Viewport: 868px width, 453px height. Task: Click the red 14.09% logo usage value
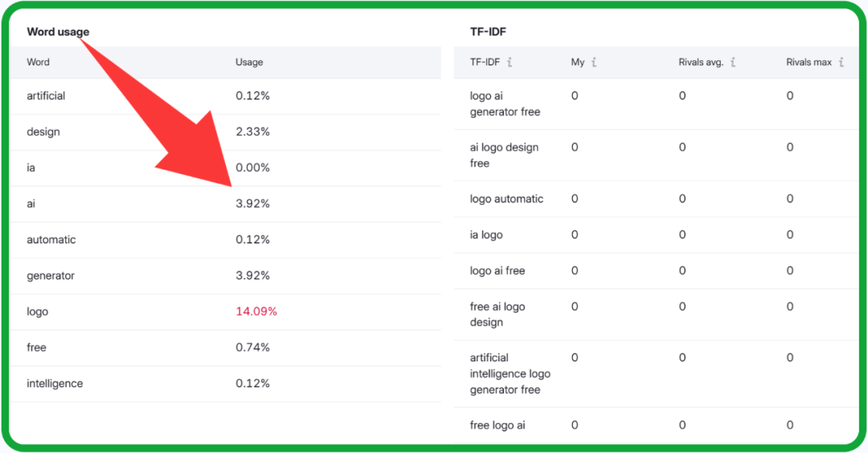[256, 312]
